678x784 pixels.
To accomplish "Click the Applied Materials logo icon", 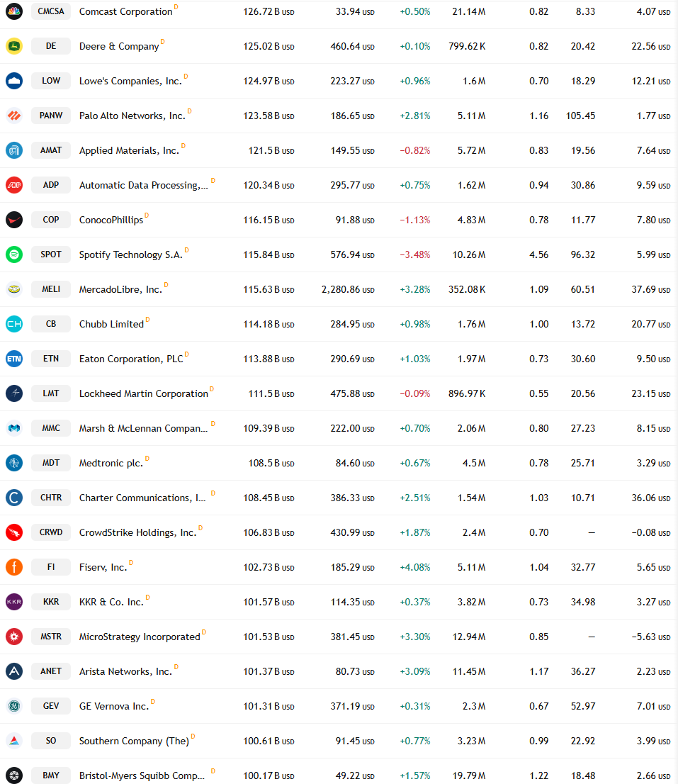I will coord(14,150).
